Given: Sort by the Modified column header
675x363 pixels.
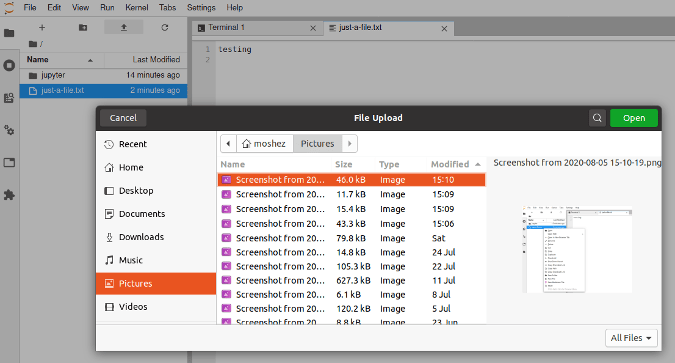Looking at the screenshot, I should 456,164.
